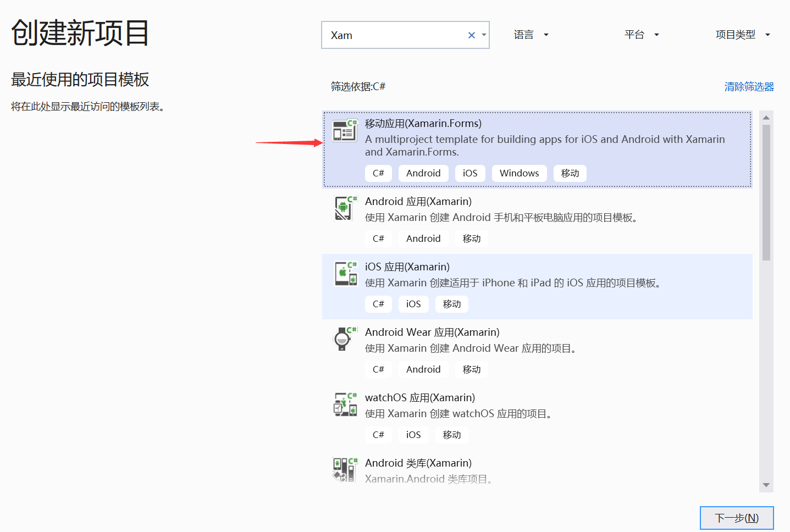Click the 下一步(N) button
790x532 pixels.
[737, 518]
